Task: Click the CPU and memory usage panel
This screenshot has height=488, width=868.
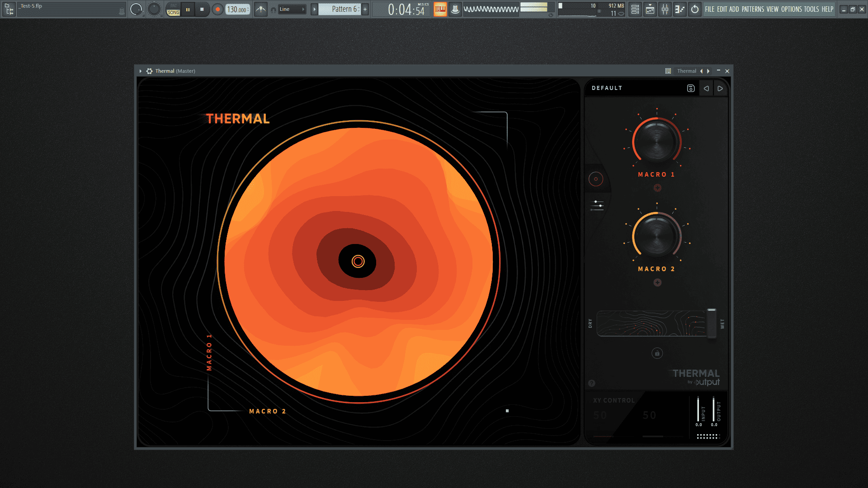Action: [592, 9]
